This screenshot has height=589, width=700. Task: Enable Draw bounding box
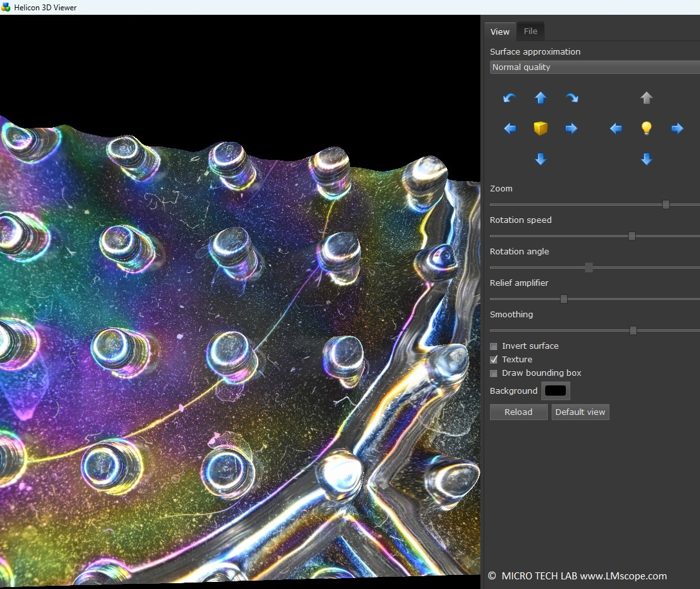[x=493, y=373]
